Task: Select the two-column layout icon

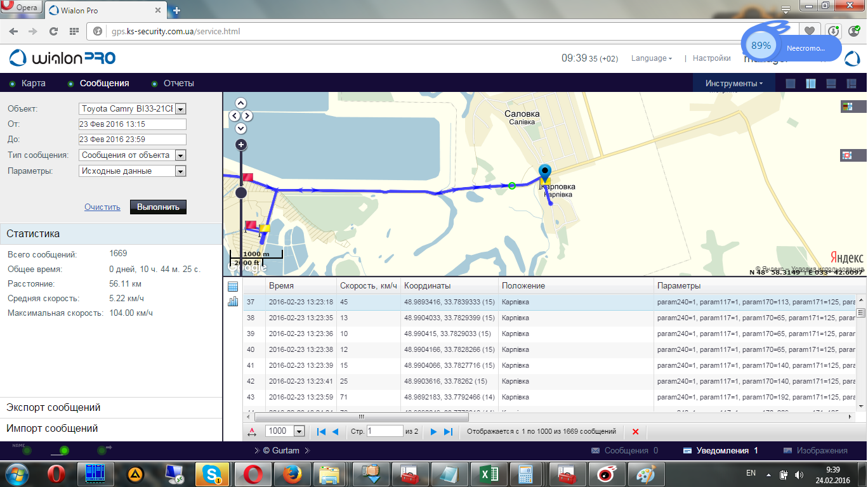Action: pos(810,84)
